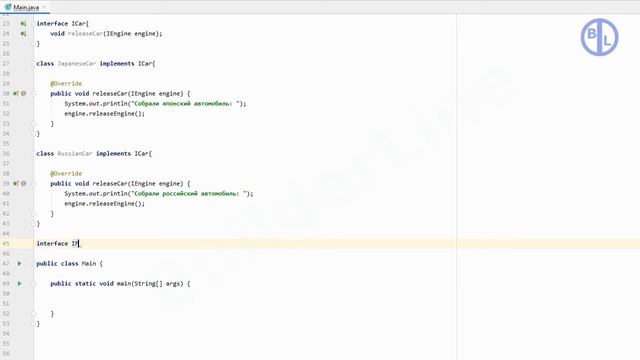The image size is (640, 360).
Task: Click the overriding-method gutter icon on line 39
Action: [16, 184]
